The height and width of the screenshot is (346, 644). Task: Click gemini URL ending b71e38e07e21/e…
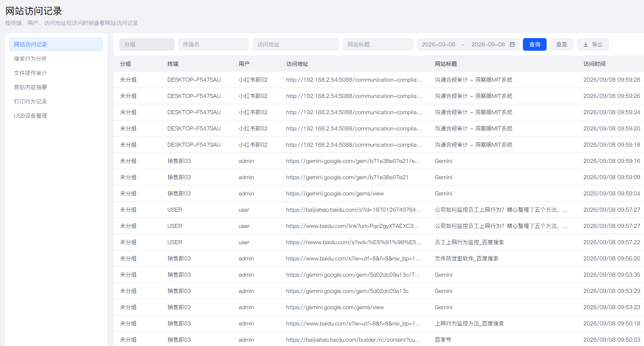coord(353,161)
